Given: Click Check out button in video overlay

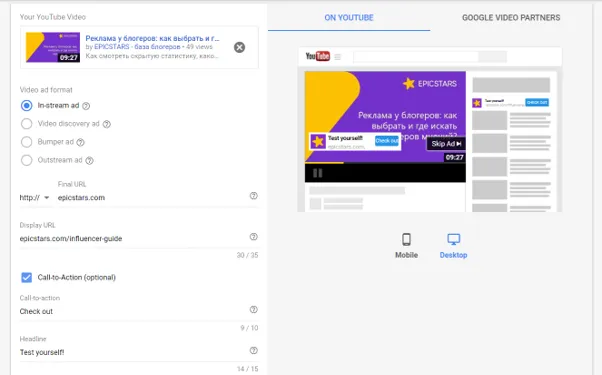Looking at the screenshot, I should pos(387,141).
